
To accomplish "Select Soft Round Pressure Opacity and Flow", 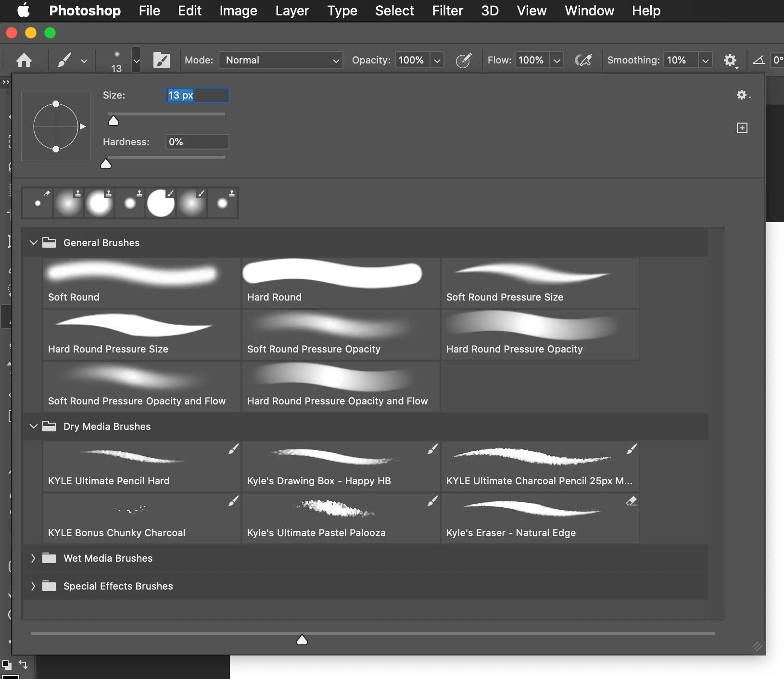I will pyautogui.click(x=141, y=387).
